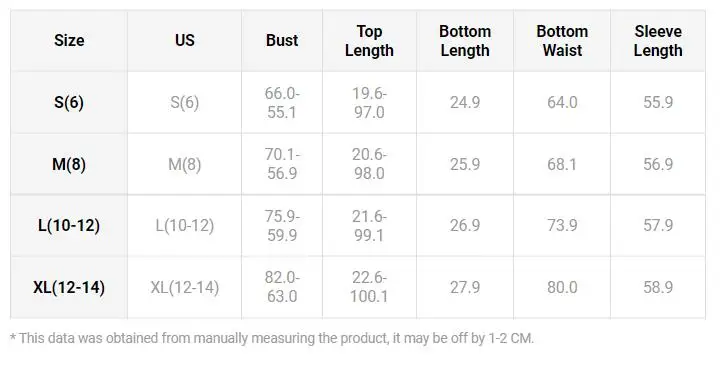Click the top length value 22.6-100.1
The width and height of the screenshot is (721, 367).
(x=369, y=287)
